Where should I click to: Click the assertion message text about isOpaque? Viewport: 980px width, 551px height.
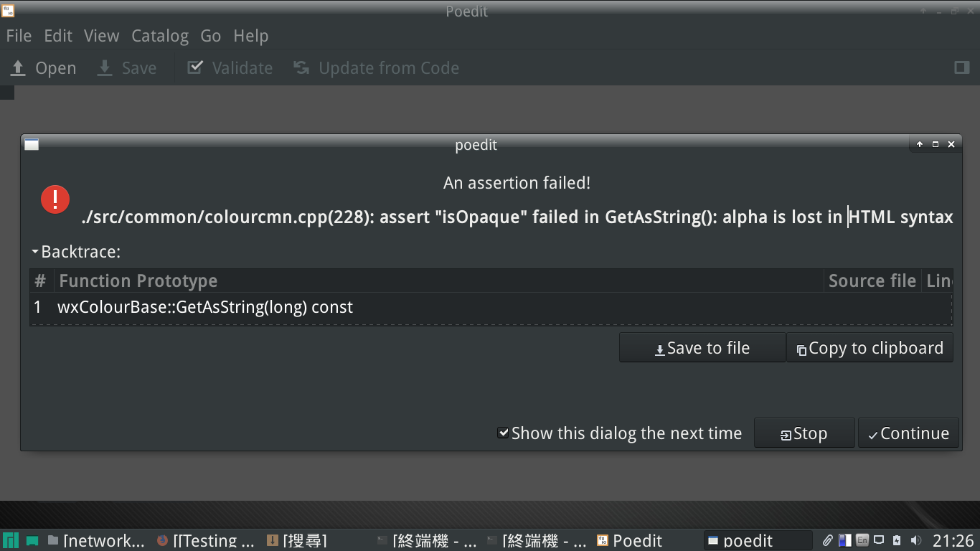[517, 217]
